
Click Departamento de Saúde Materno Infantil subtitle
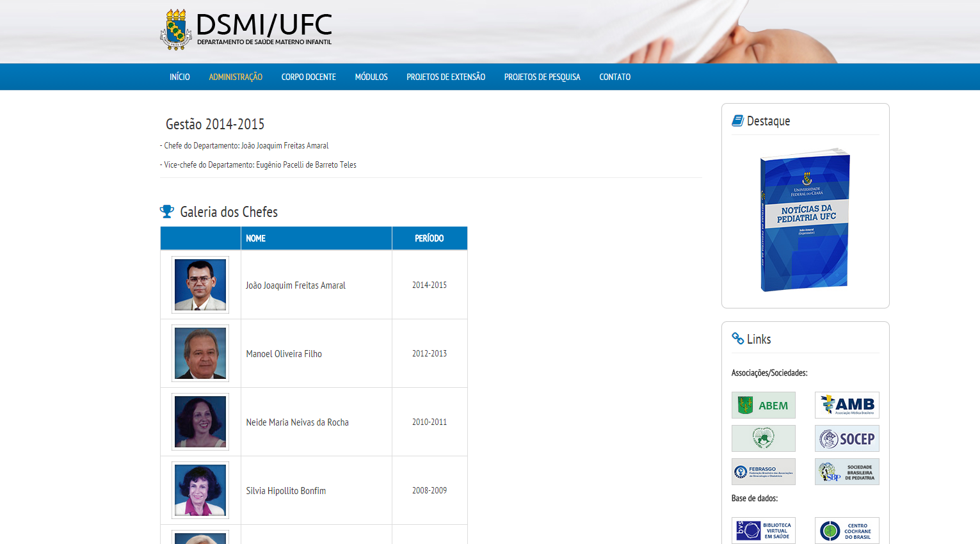[x=264, y=42]
